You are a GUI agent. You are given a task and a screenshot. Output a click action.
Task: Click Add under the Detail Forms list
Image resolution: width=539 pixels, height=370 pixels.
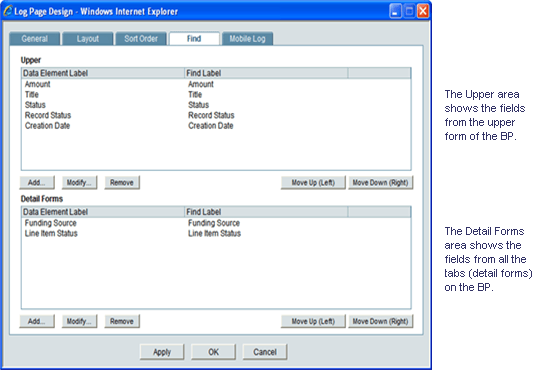pyautogui.click(x=37, y=321)
